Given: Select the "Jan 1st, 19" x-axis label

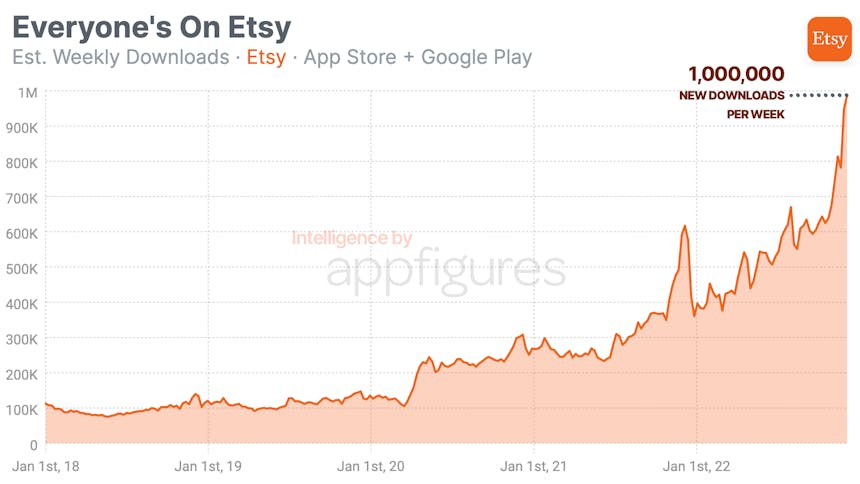Looking at the screenshot, I should [x=208, y=466].
